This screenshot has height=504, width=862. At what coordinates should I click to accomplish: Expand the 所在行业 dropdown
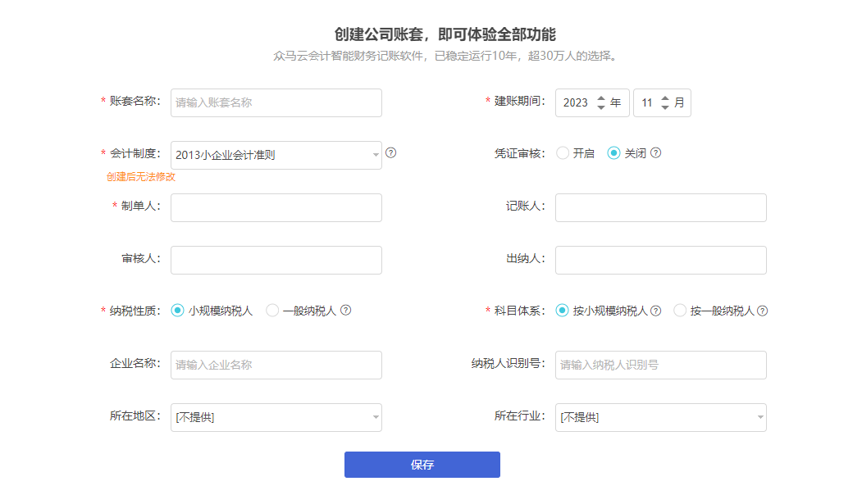click(x=661, y=417)
